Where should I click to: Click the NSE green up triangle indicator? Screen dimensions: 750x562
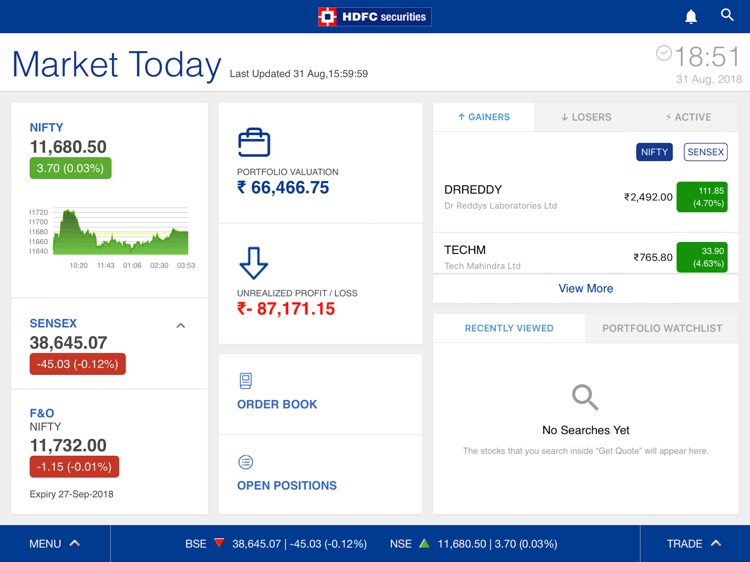[x=424, y=543]
